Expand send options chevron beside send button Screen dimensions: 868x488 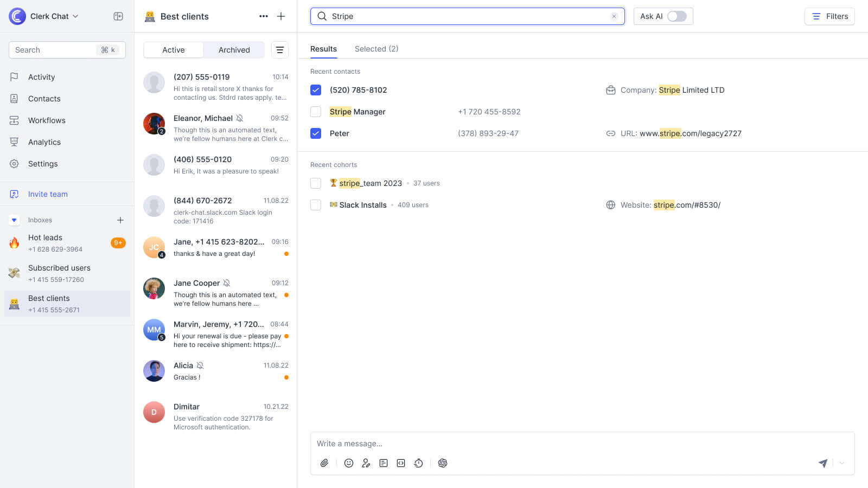tap(842, 463)
